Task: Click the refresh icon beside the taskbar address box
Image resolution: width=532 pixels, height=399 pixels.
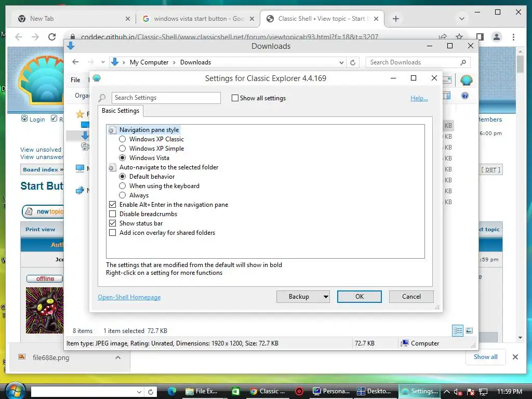Action: (x=151, y=392)
